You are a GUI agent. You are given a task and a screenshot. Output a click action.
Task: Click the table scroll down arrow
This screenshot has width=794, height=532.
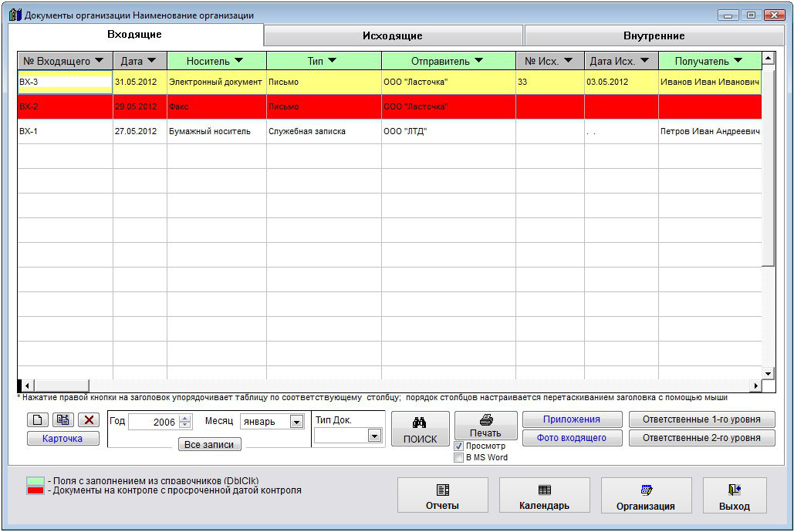click(769, 374)
